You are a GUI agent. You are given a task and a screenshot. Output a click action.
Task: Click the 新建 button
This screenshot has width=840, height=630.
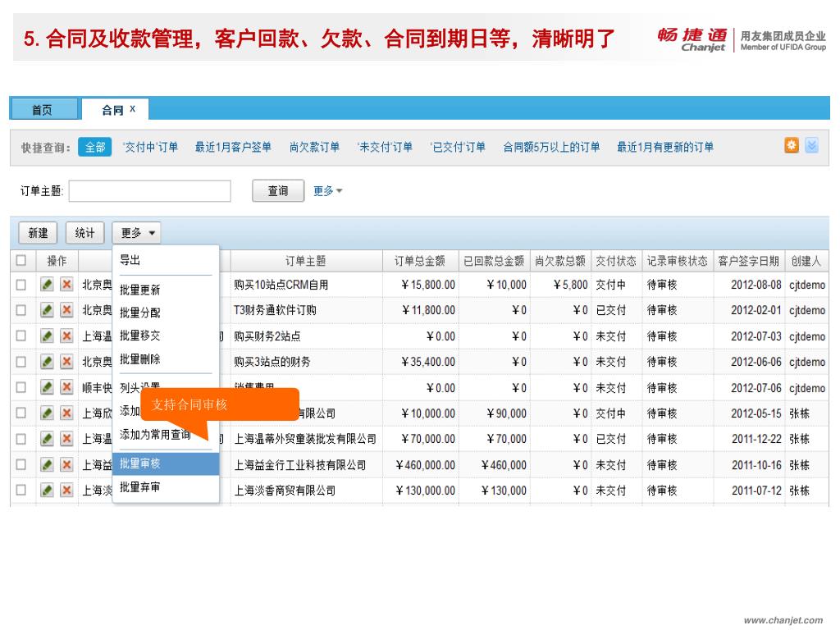click(x=38, y=234)
